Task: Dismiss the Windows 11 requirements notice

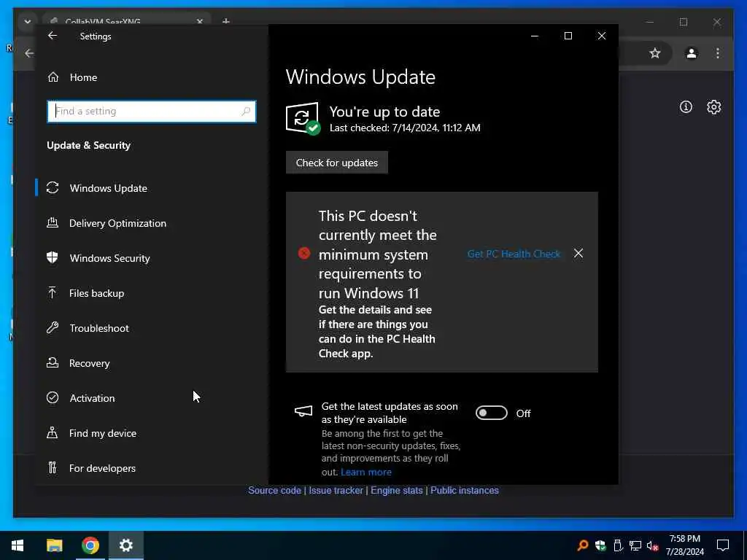Action: pos(578,253)
